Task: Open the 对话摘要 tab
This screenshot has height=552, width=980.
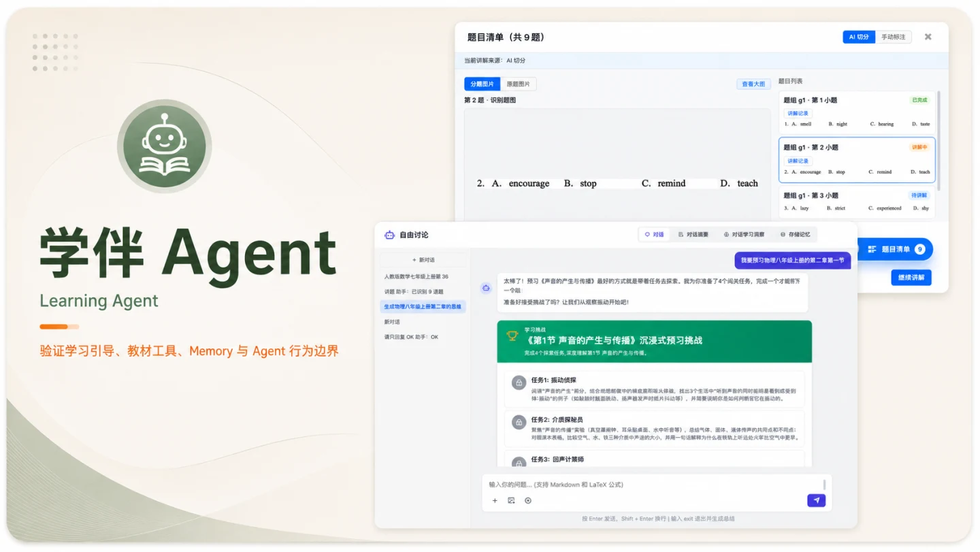Action: point(693,235)
